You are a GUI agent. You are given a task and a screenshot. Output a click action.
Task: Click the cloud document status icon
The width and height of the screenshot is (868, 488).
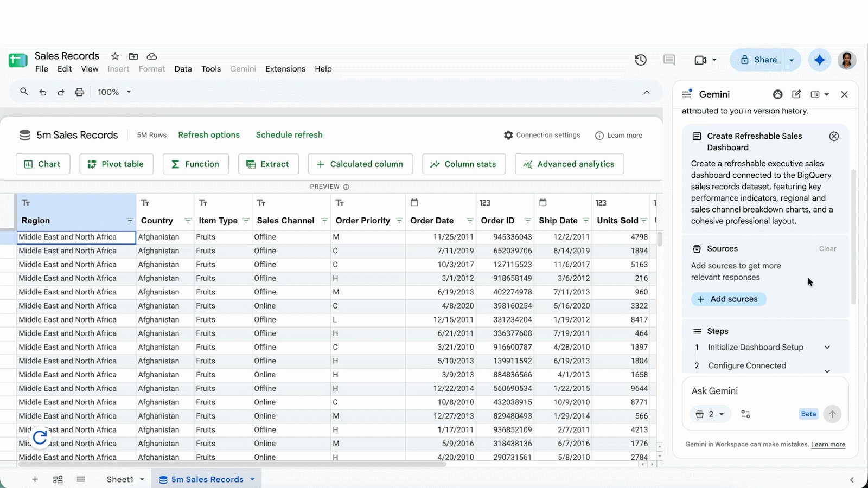pyautogui.click(x=152, y=56)
